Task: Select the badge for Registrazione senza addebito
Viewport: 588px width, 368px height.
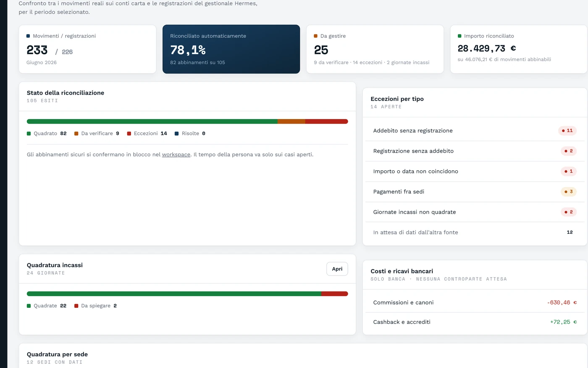Action: coord(568,151)
